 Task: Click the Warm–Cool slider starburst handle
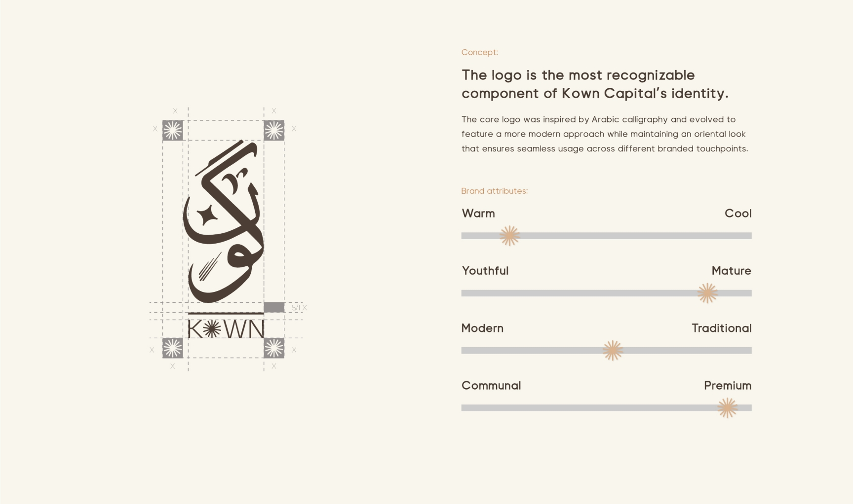[x=510, y=236]
